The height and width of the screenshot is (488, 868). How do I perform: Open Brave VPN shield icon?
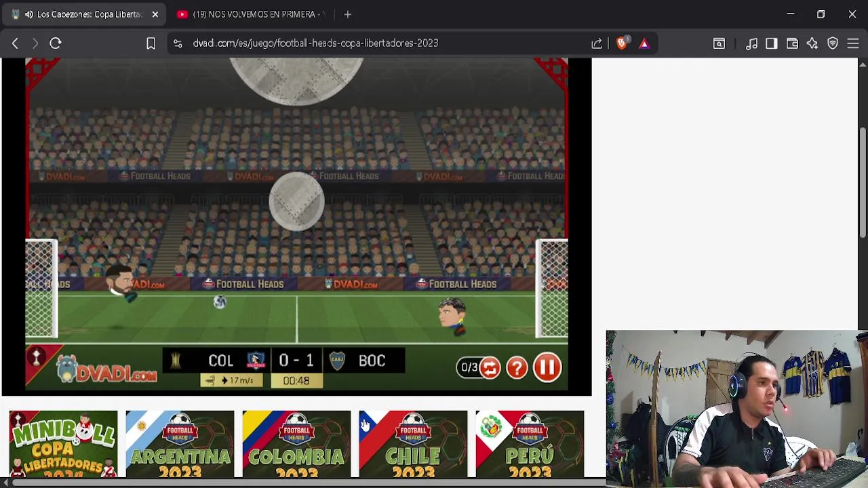coord(833,43)
